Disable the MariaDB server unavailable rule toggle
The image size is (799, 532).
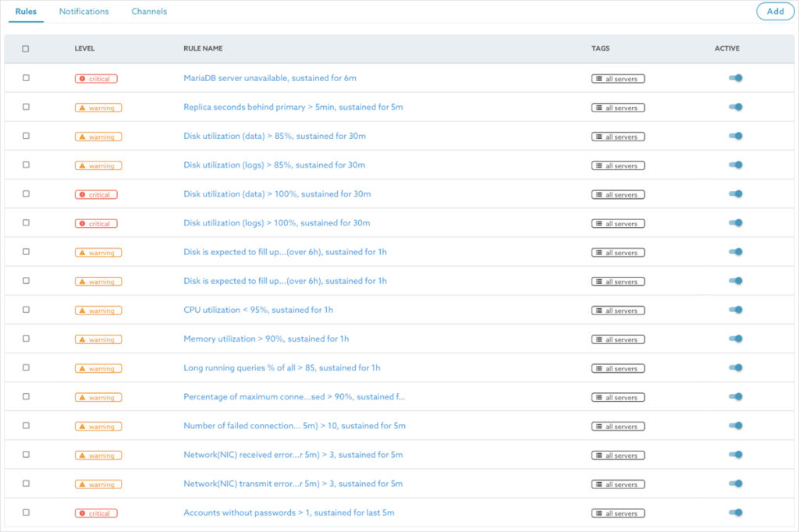[x=735, y=78]
